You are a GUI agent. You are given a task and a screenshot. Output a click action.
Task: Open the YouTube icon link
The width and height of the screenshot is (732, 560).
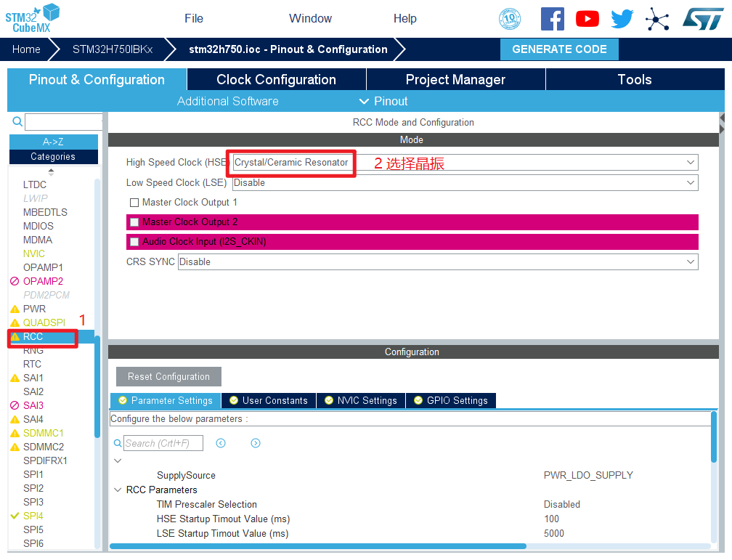tap(587, 19)
